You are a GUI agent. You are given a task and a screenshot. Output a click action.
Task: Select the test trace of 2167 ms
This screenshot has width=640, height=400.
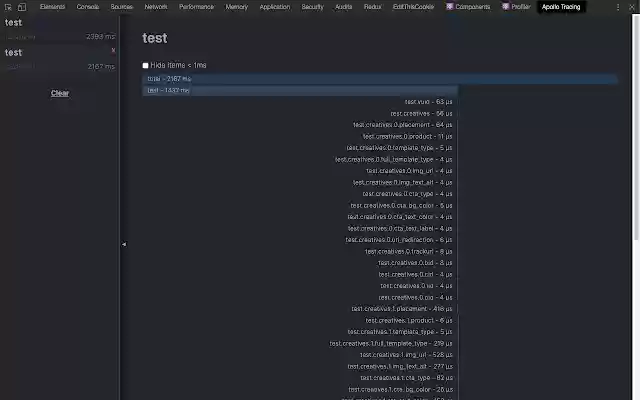point(60,59)
